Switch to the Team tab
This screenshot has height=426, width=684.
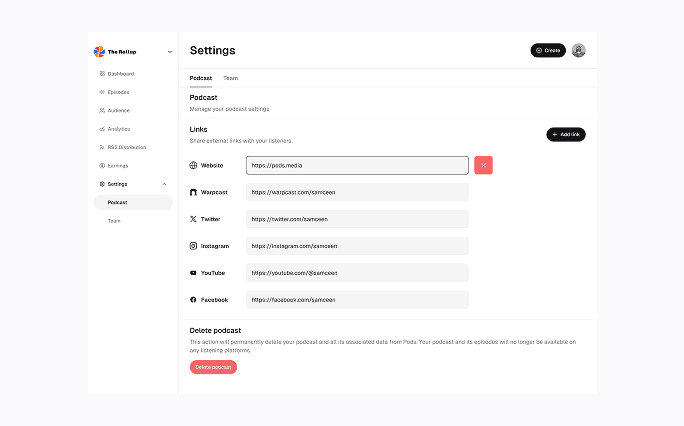coord(231,78)
